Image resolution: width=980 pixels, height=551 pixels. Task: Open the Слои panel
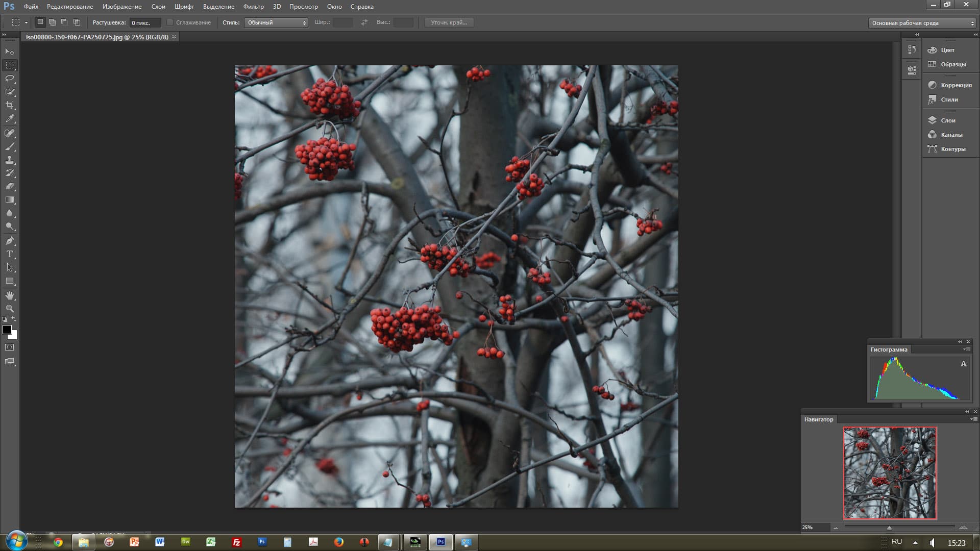[x=948, y=120]
